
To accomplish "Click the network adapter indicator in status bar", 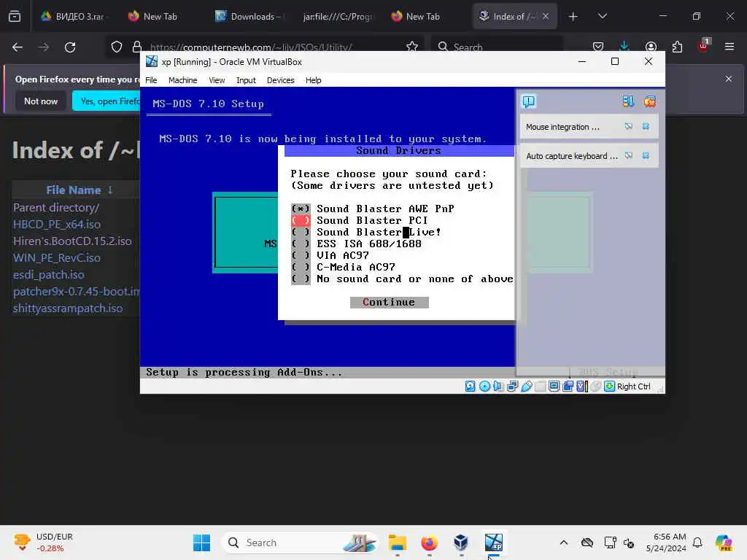I will 513,386.
